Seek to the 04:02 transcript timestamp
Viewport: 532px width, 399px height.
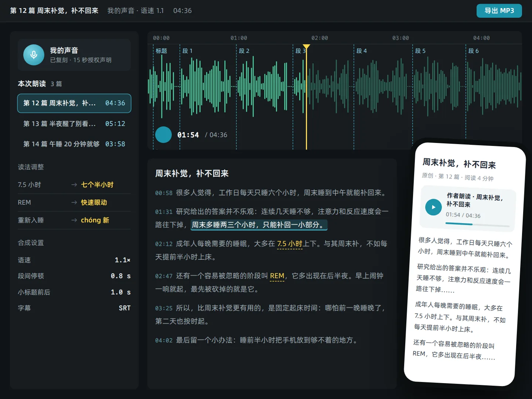[x=164, y=340]
